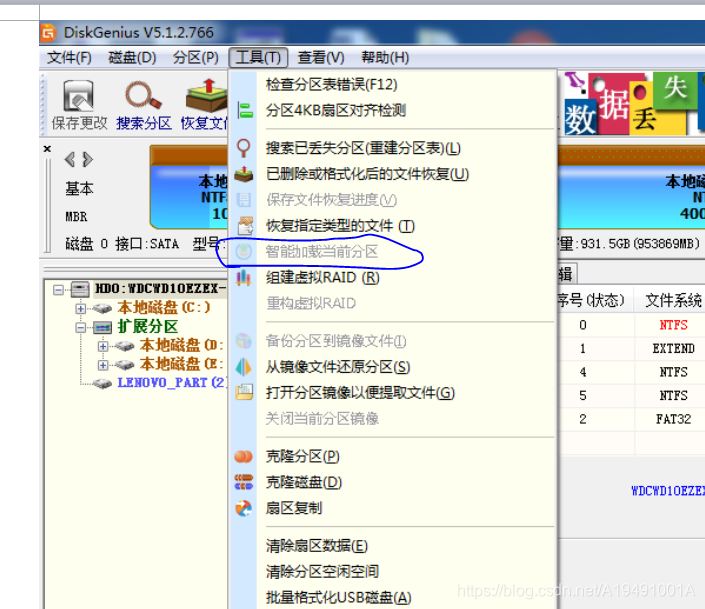Close the disk panel with the X

tap(47, 148)
